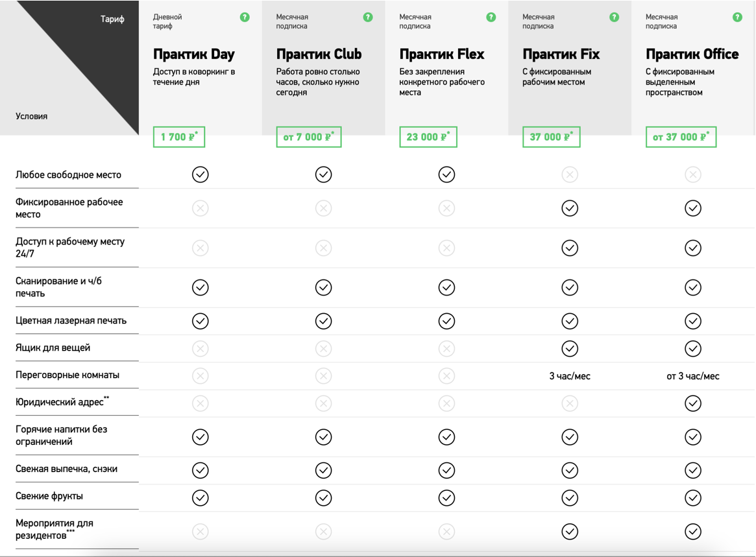Image resolution: width=756 pixels, height=557 pixels.
Task: Click the Юридический адрес label
Action: [62, 401]
